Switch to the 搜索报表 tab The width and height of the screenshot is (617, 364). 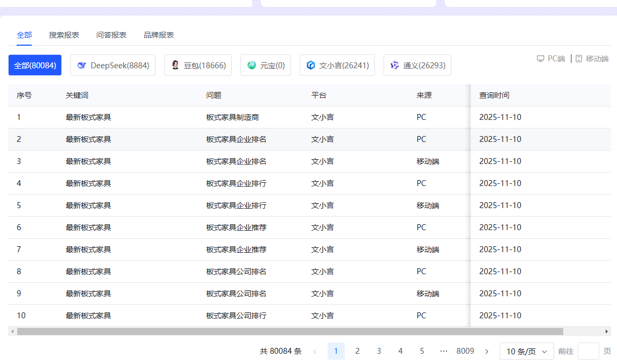pyautogui.click(x=63, y=34)
